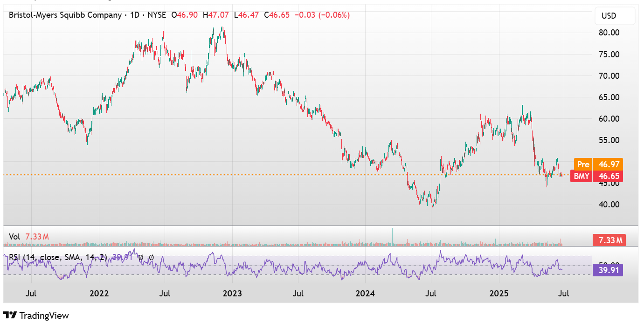Viewport: 644px width, 322px height.
Task: Click the change value −0.03 (−0.06%)
Action: (x=321, y=15)
